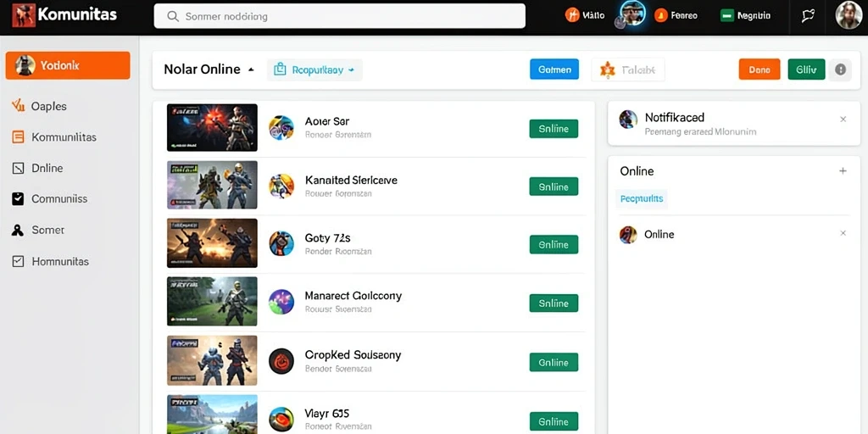
Task: Click the blue Gotmen button
Action: pyautogui.click(x=554, y=70)
